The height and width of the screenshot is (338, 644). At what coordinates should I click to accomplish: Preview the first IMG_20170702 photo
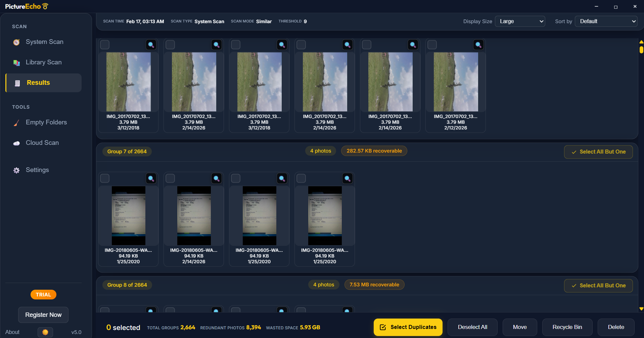tap(151, 44)
